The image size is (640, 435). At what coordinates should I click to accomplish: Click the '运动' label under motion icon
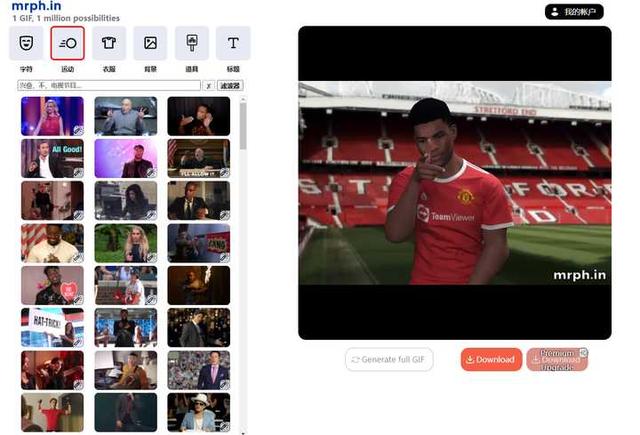(67, 69)
